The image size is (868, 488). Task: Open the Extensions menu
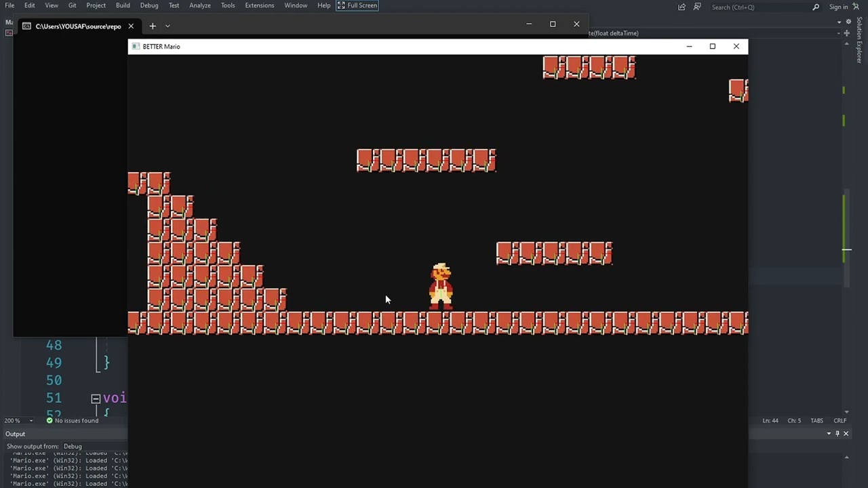[260, 5]
